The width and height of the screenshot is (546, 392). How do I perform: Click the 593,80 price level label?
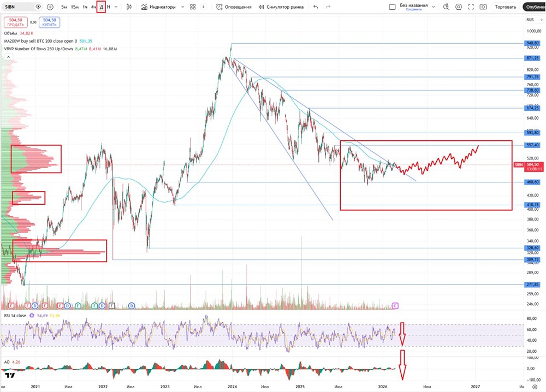(533, 133)
